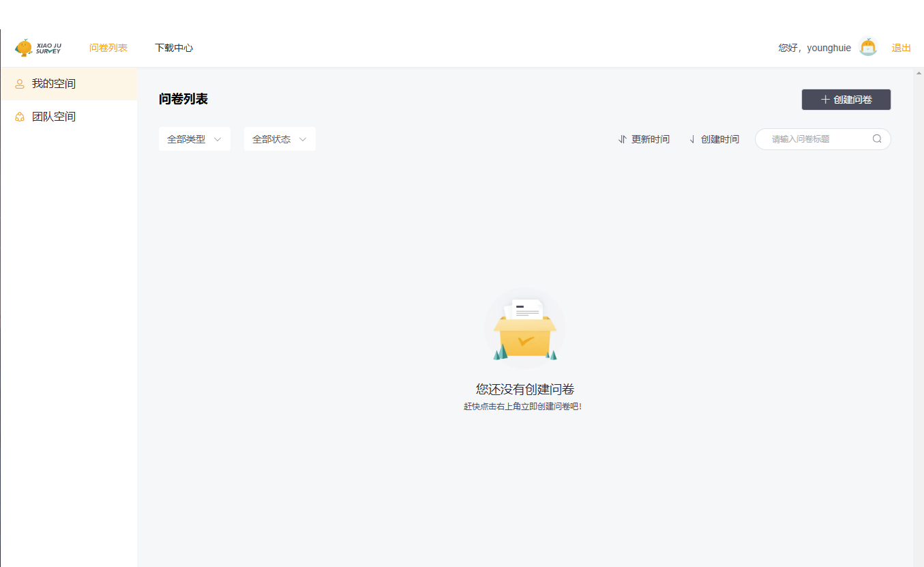Select 我的空间 in the sidebar
The image size is (924, 567).
point(54,84)
